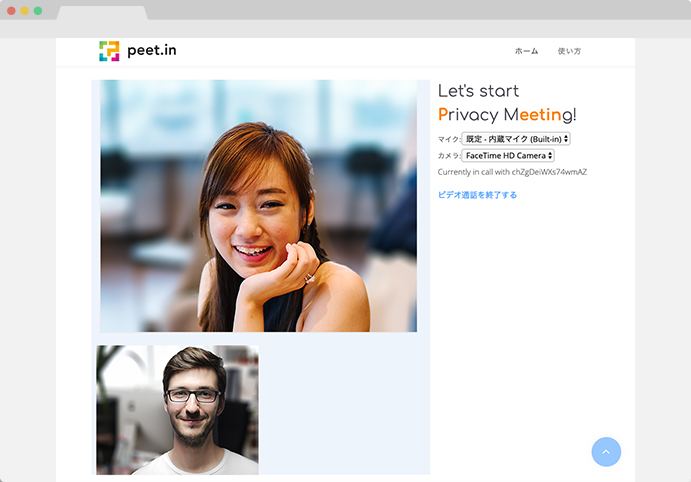The image size is (691, 482).
Task: Click the yellow minimize window button
Action: click(x=25, y=10)
